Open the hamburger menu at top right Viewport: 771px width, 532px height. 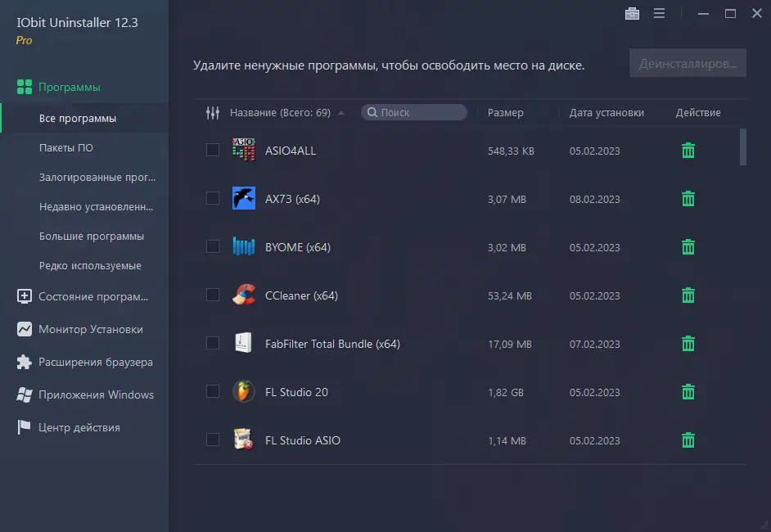(x=659, y=13)
